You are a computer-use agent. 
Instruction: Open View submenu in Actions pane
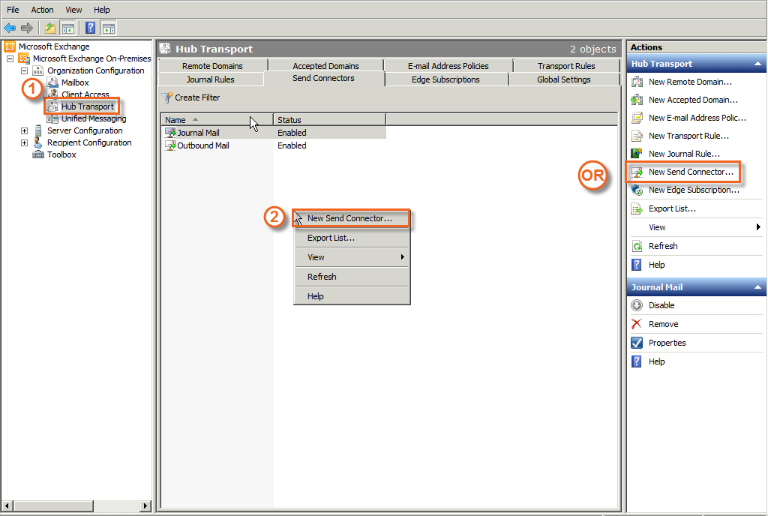point(696,228)
